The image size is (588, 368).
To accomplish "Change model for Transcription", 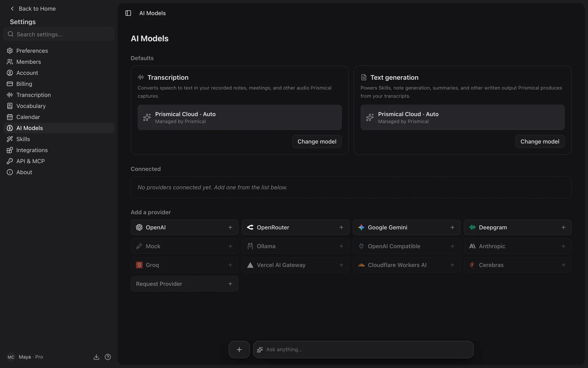I will coord(317,141).
